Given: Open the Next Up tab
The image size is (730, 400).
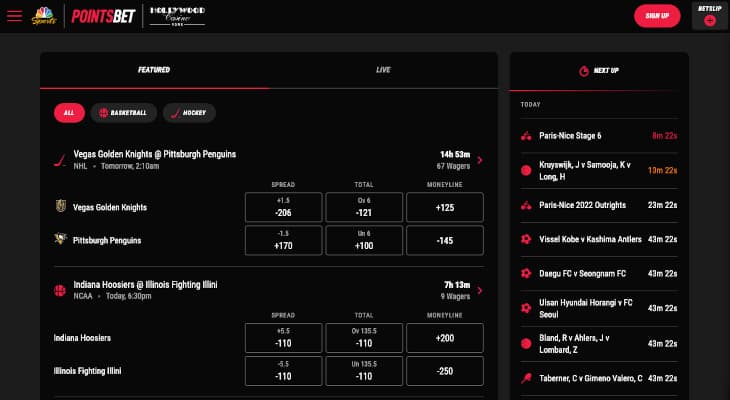Looking at the screenshot, I should pos(599,71).
